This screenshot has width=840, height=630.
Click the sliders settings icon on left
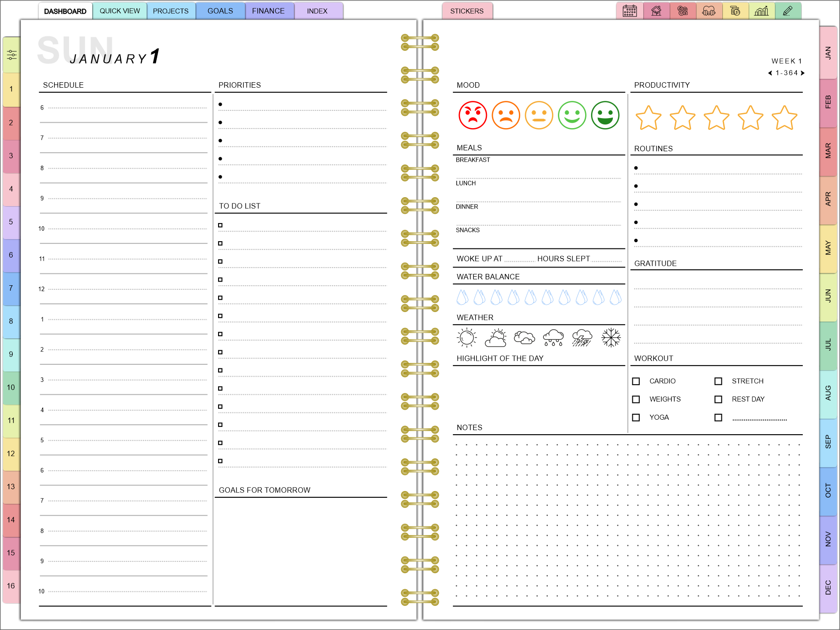(12, 55)
